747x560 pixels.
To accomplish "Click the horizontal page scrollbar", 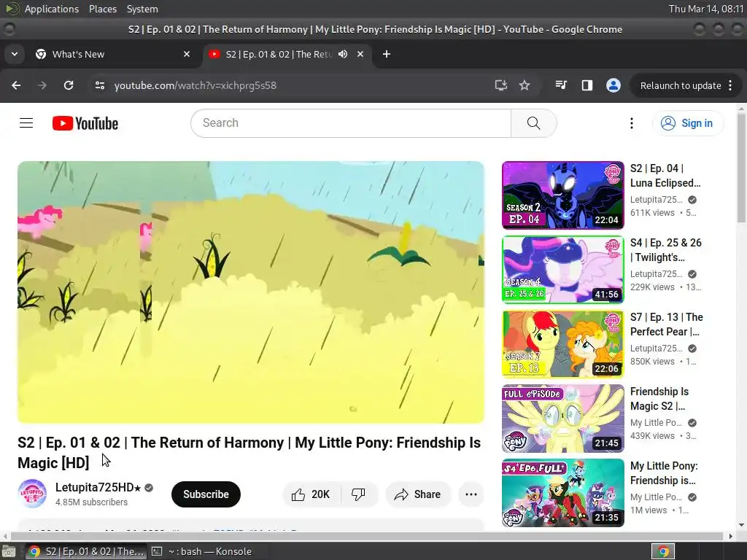I will (367, 536).
